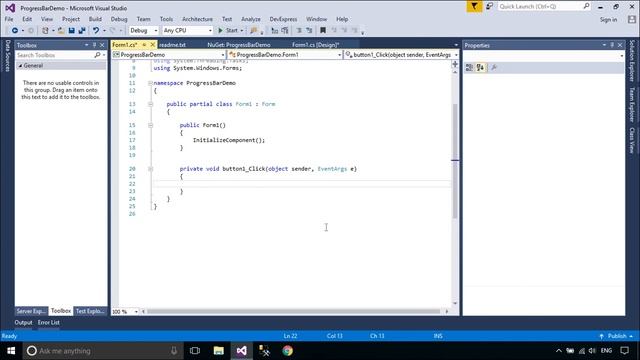640x360 pixels.
Task: Open Windows Start menu
Action: 11,351
